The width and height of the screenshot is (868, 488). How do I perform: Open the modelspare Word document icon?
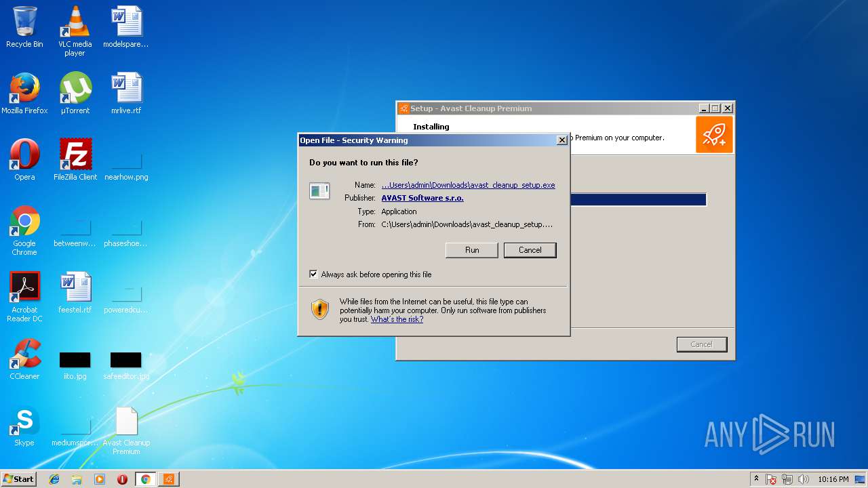pyautogui.click(x=125, y=27)
